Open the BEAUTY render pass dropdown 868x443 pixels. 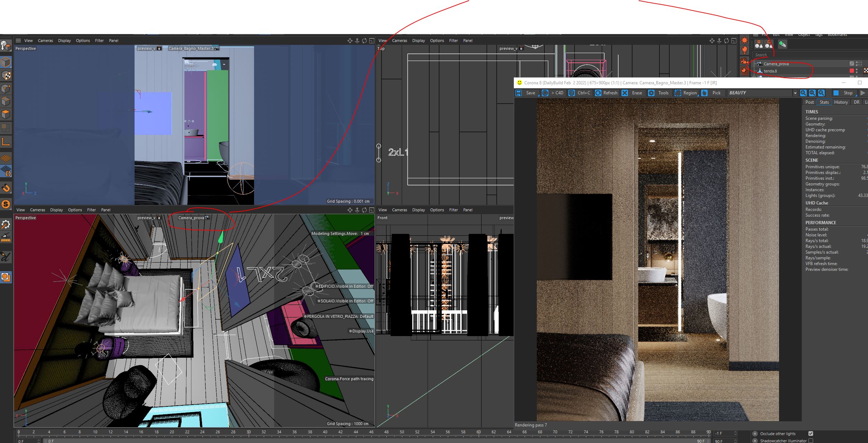(x=795, y=93)
